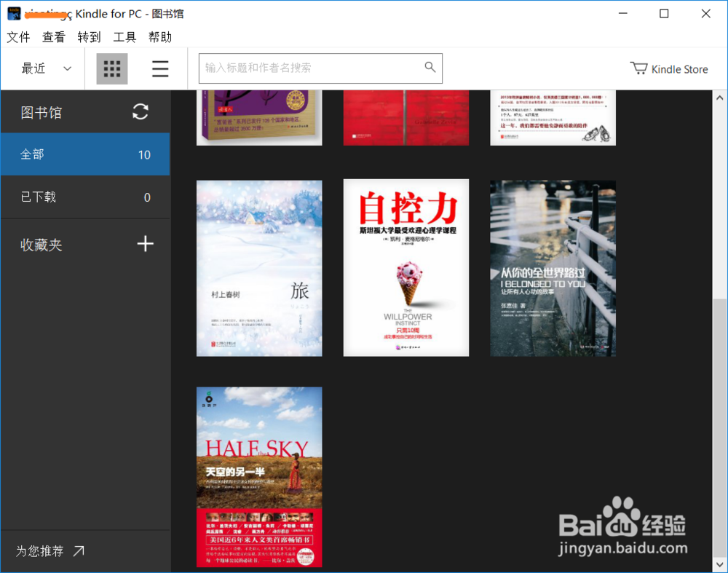
Task: Click the scrollbar up arrow
Action: pos(720,98)
